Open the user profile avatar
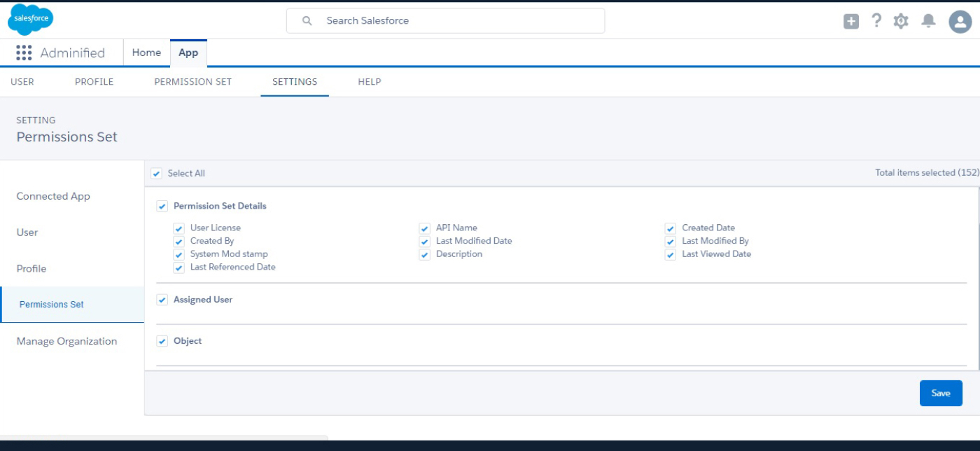The image size is (980, 451). pyautogui.click(x=960, y=22)
